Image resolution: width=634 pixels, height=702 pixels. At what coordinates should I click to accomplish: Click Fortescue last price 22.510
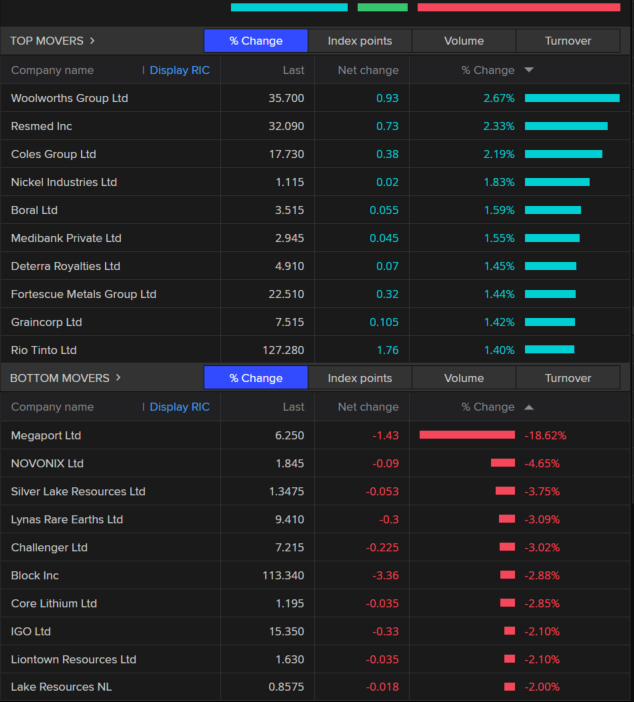coord(286,294)
